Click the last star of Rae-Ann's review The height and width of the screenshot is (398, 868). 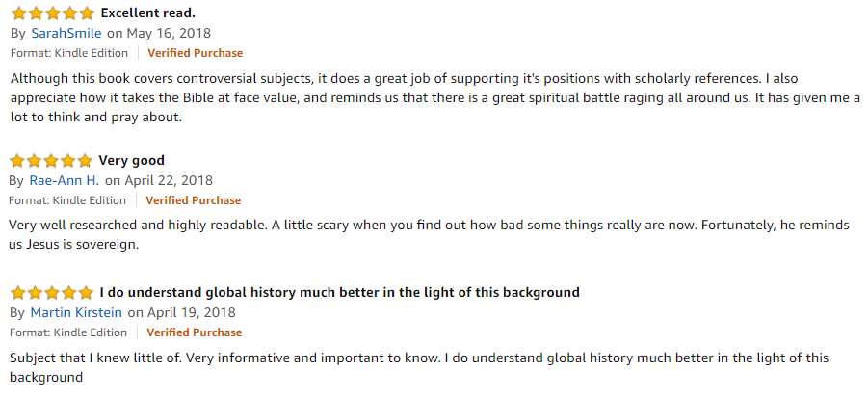click(84, 161)
